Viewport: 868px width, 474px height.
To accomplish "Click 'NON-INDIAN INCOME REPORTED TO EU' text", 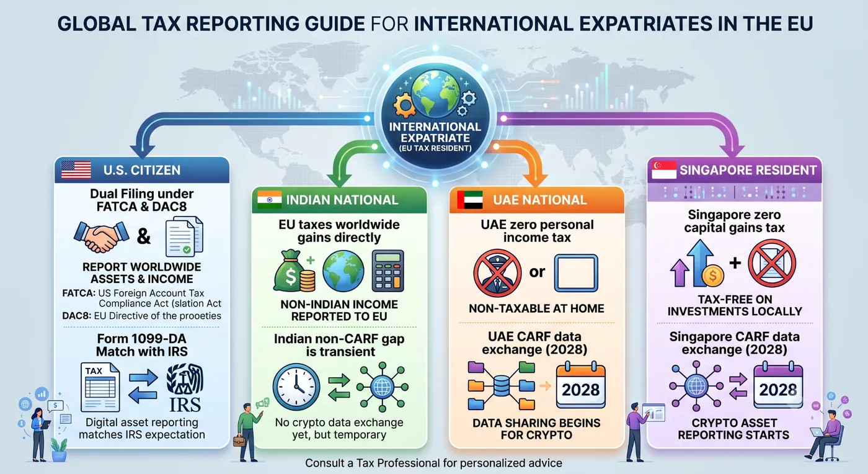I will (x=339, y=310).
